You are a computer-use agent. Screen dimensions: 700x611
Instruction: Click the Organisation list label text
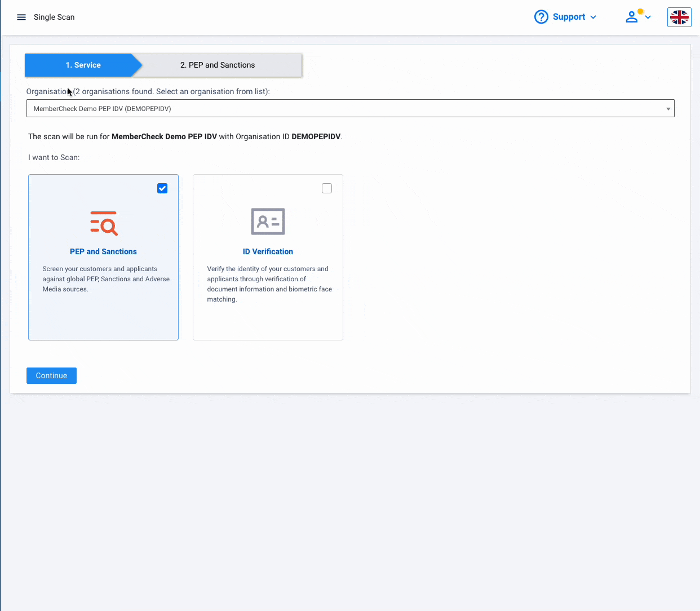point(148,91)
